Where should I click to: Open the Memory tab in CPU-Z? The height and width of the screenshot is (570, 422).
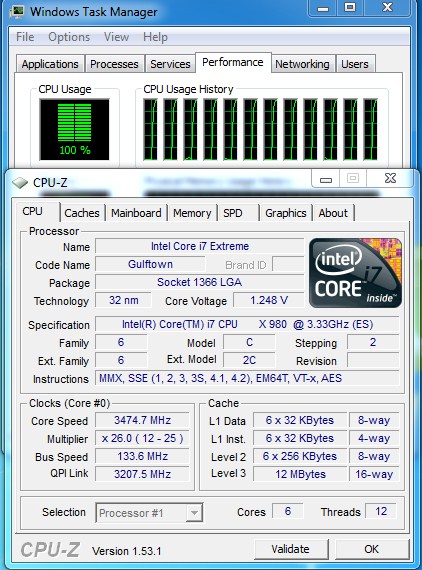click(192, 213)
